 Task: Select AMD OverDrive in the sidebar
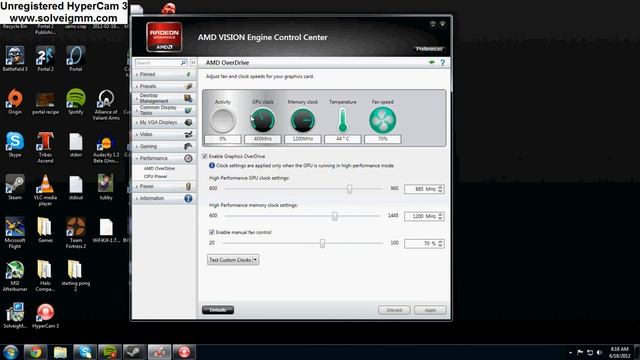[159, 169]
